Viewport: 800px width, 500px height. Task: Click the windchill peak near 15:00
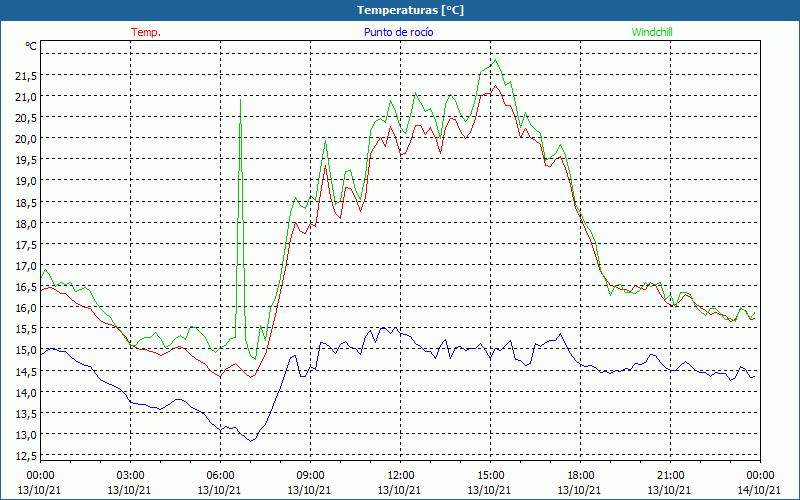495,60
